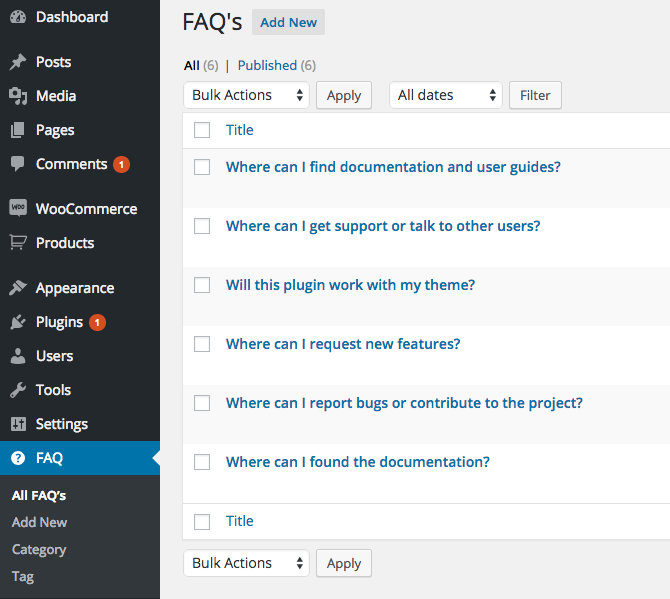Open the top Bulk Actions dropdown

click(x=247, y=95)
